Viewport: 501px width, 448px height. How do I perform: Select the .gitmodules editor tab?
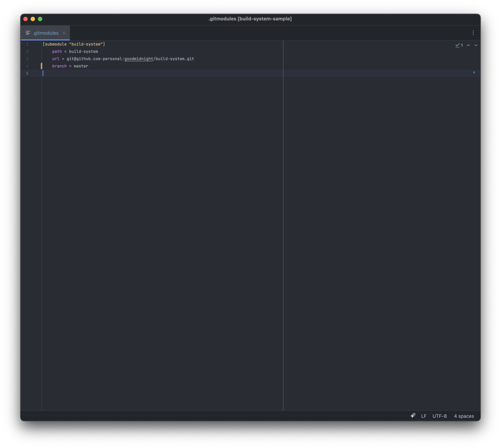[x=46, y=33]
